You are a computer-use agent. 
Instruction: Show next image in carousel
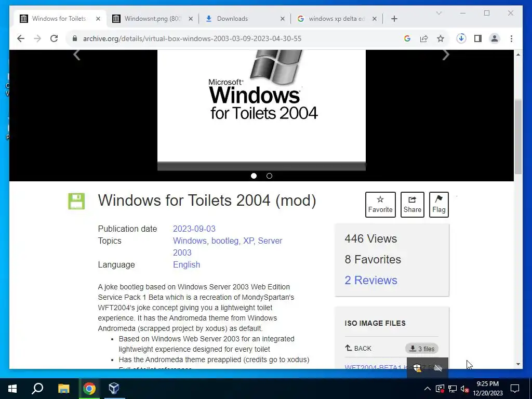click(446, 55)
